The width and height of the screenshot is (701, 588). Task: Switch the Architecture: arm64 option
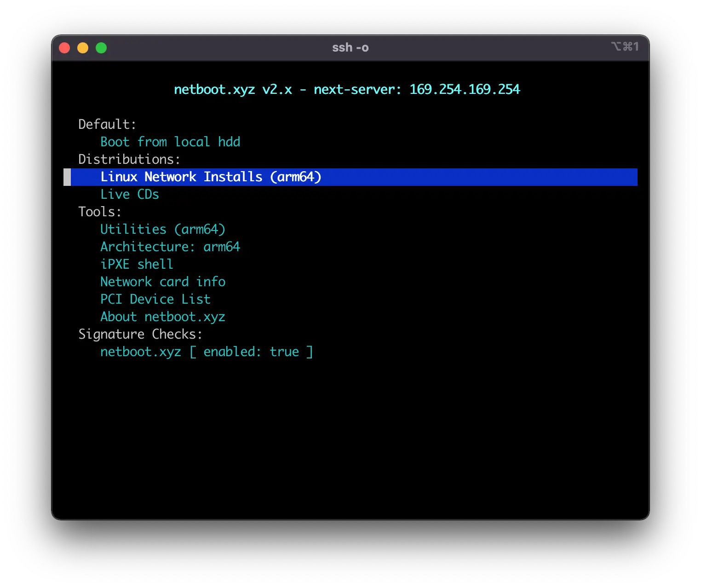coord(170,247)
